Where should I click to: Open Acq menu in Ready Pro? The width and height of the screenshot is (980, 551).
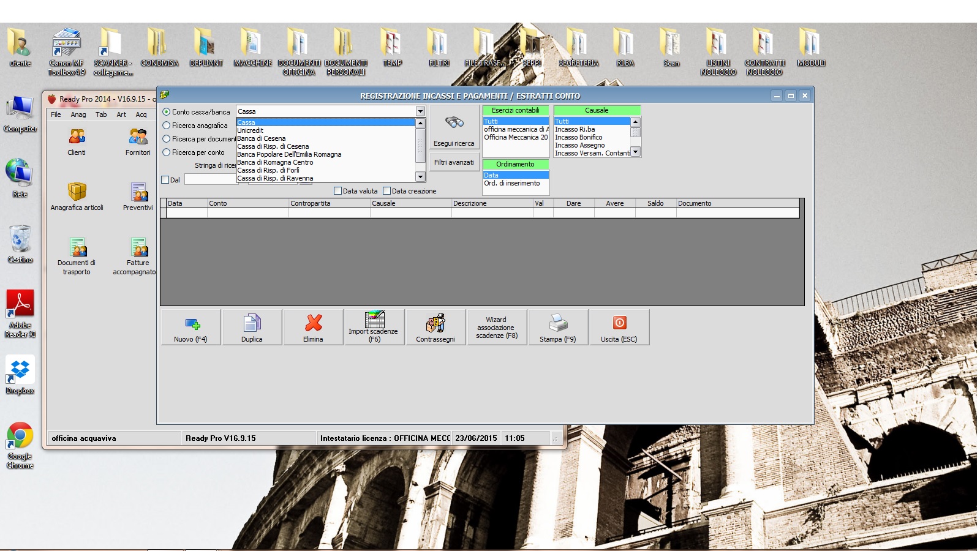141,114
